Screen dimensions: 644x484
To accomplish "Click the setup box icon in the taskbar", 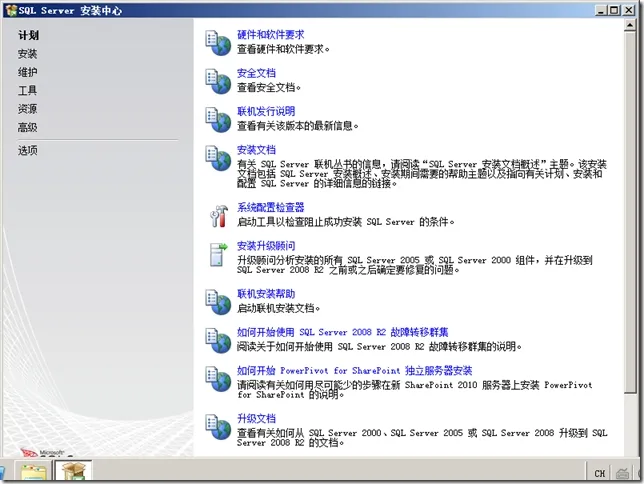I will tap(73, 471).
